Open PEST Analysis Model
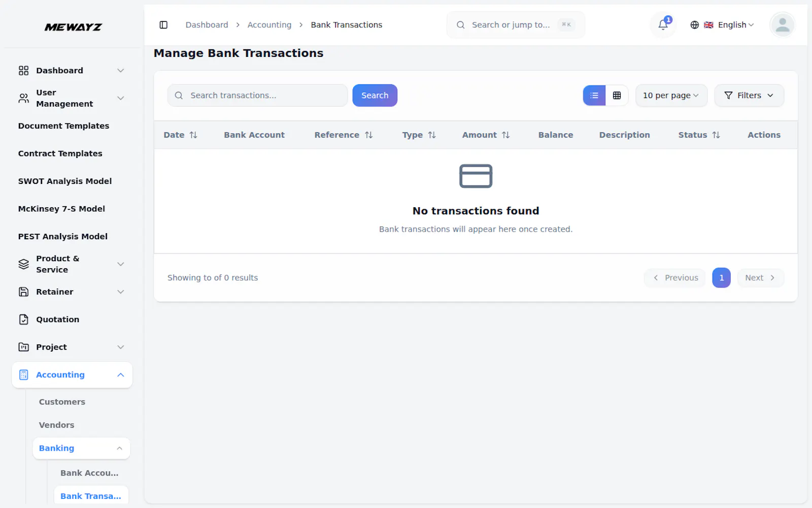812x508 pixels. (x=63, y=237)
